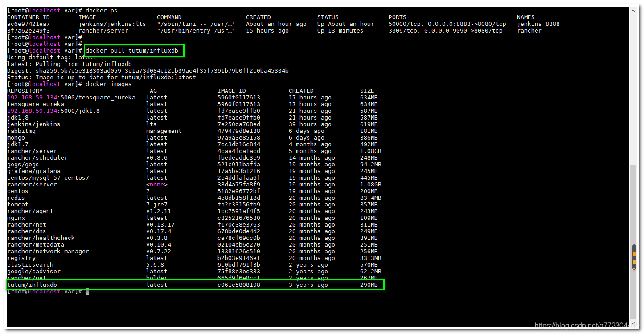Click the v1.2.11 tag
Screen dimensions: 644x334
[x=159, y=211]
